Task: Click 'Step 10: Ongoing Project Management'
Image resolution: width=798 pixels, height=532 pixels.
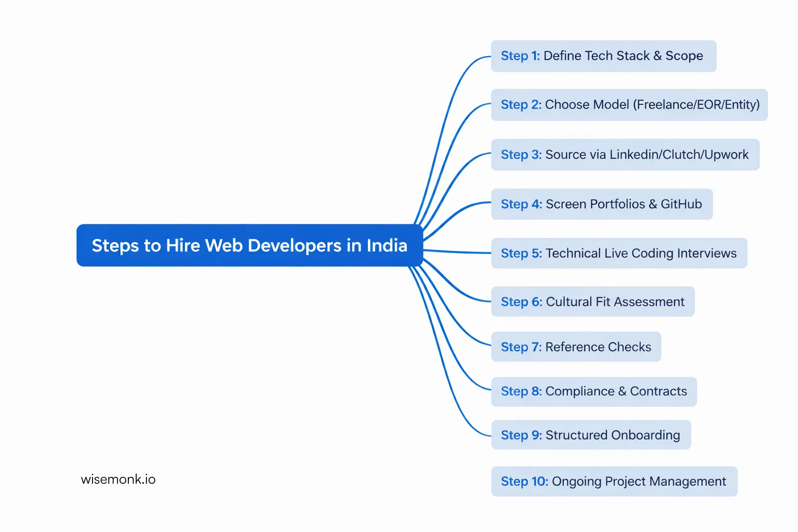Action: point(614,482)
